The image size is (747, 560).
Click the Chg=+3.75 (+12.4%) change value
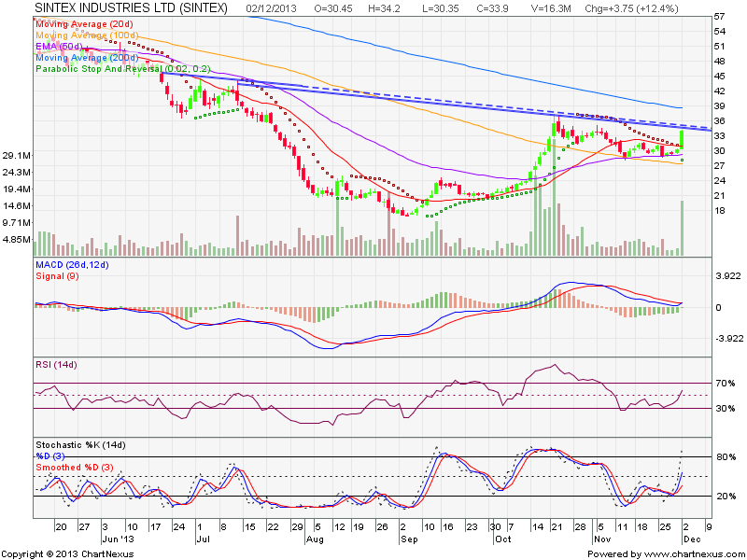tap(631, 8)
